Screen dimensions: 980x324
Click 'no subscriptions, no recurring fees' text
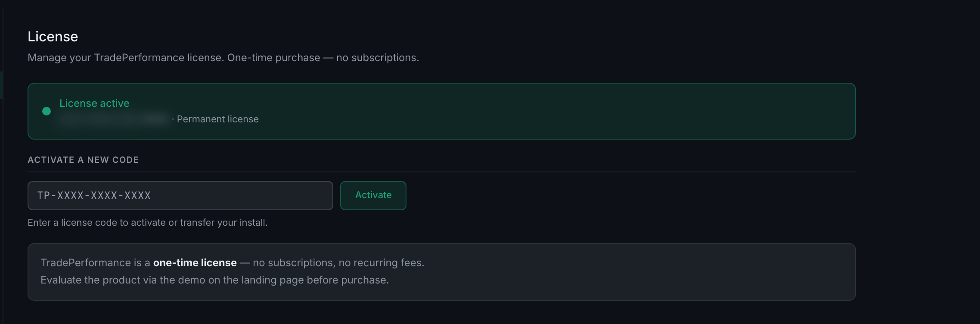pyautogui.click(x=338, y=263)
